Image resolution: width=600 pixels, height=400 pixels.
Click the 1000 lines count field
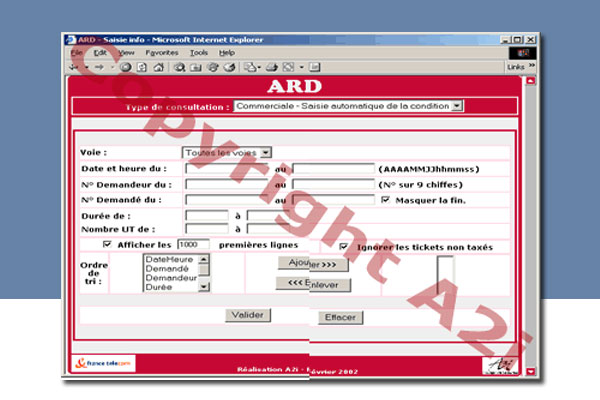(194, 244)
